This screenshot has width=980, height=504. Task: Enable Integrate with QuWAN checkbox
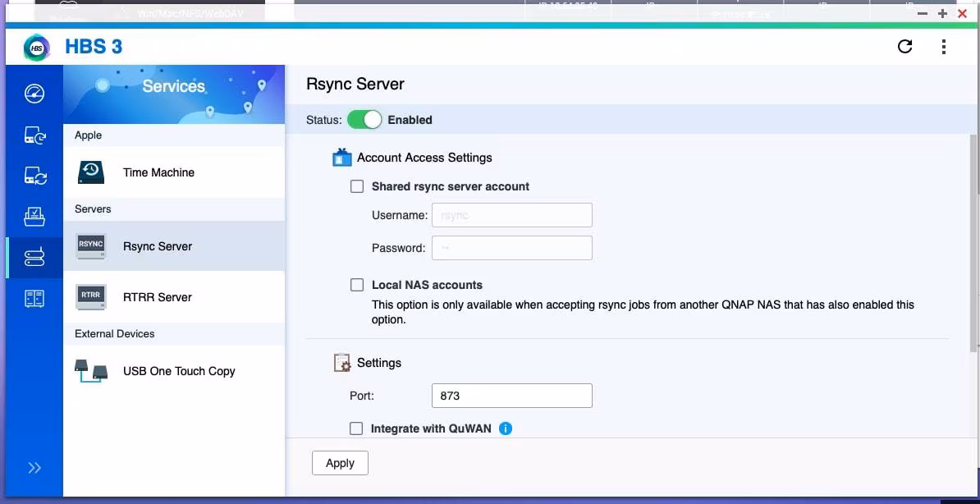[x=356, y=428]
